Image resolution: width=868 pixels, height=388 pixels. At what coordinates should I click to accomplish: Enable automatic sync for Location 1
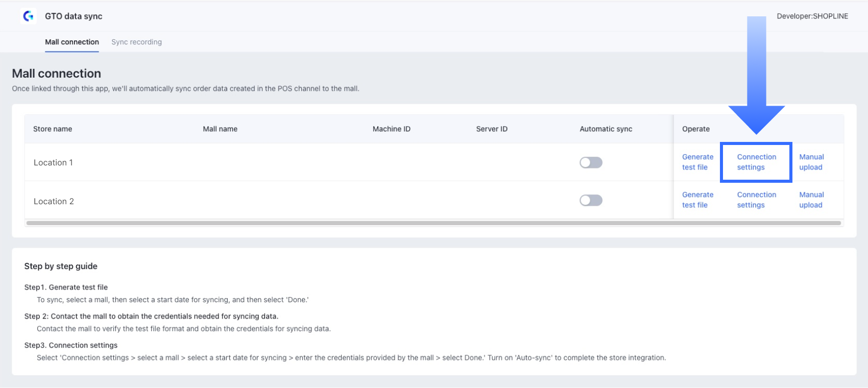[591, 162]
